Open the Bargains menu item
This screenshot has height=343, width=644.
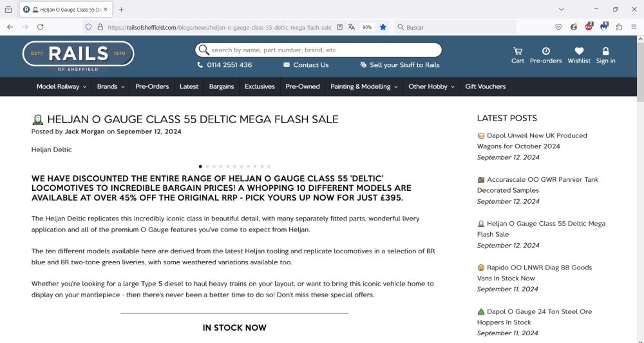(222, 86)
